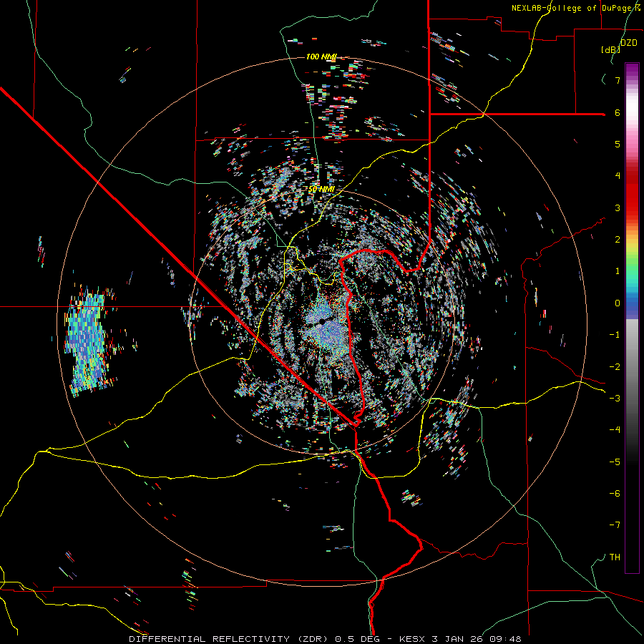The height and width of the screenshot is (644, 644).
Task: Click the "-5" scale label
Action: click(615, 462)
